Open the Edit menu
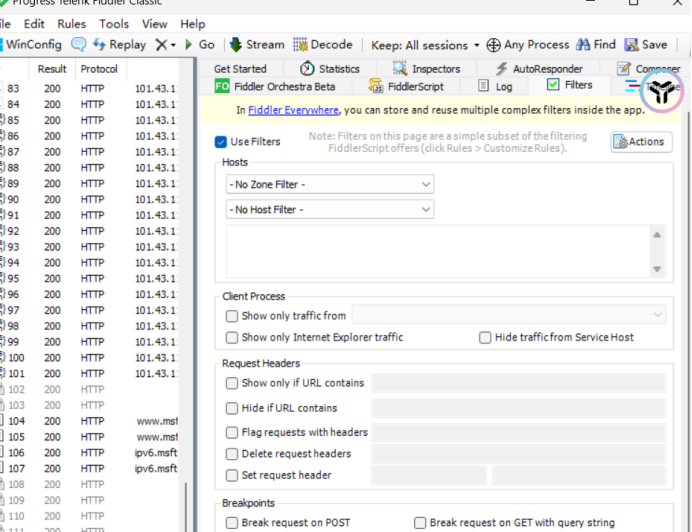692x532 pixels. click(34, 24)
